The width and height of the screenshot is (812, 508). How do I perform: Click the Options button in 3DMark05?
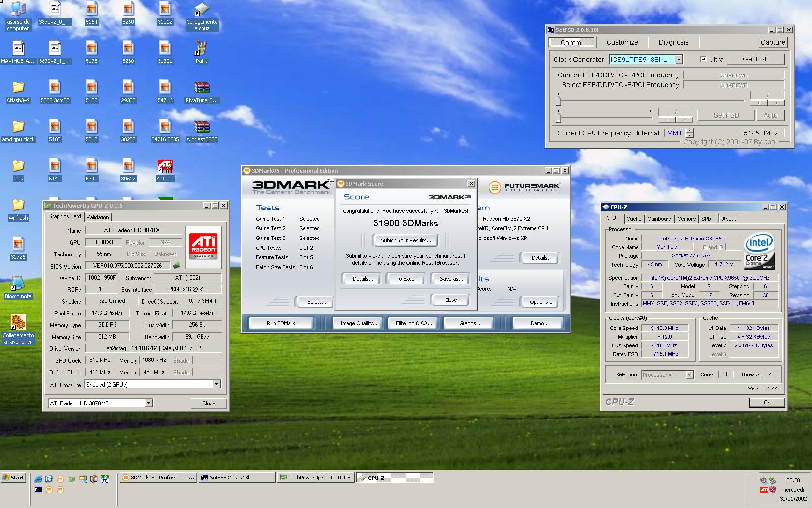pyautogui.click(x=541, y=302)
